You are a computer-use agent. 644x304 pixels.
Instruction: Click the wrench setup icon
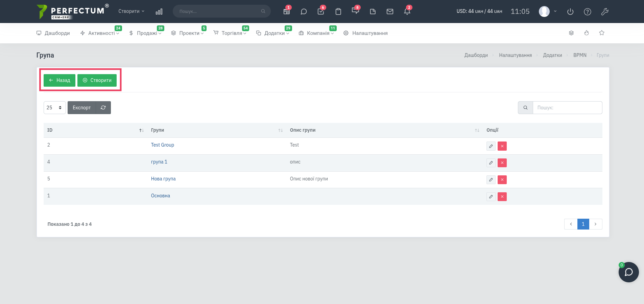605,12
